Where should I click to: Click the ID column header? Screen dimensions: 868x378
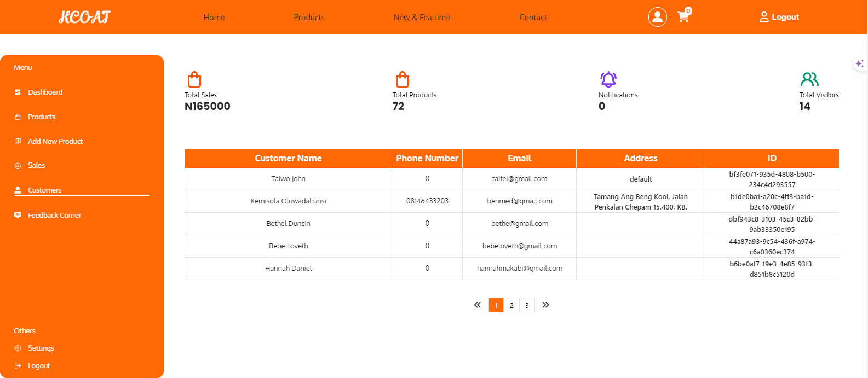[772, 158]
